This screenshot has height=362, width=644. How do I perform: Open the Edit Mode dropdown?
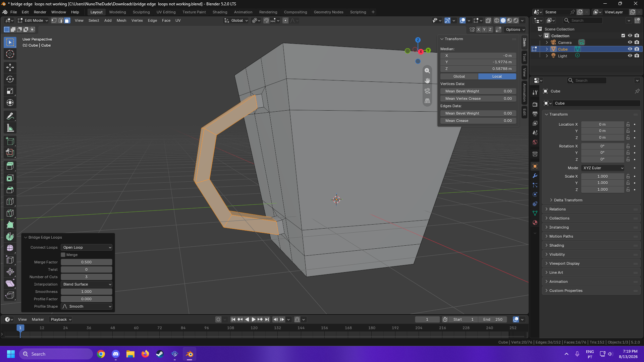[x=33, y=20]
